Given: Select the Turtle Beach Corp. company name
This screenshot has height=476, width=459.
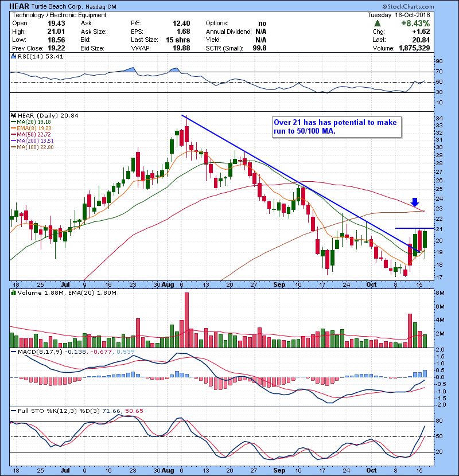Looking at the screenshot, I should point(57,6).
